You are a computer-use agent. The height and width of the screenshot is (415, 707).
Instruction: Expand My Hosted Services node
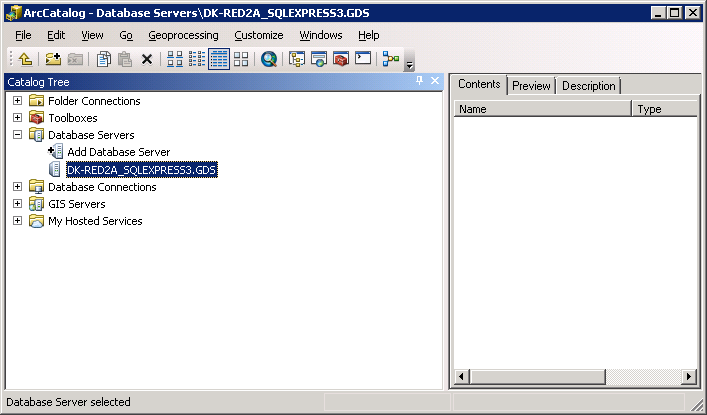(18, 221)
